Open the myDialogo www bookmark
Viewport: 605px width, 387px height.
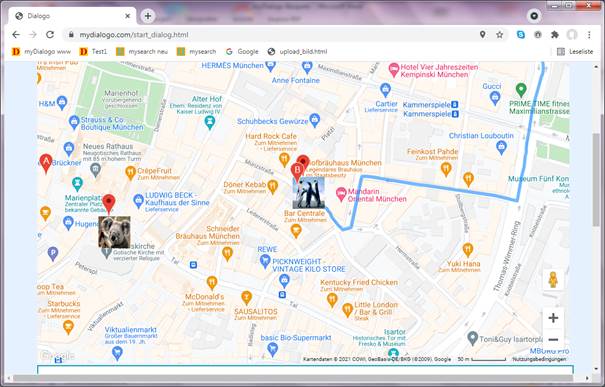click(42, 51)
